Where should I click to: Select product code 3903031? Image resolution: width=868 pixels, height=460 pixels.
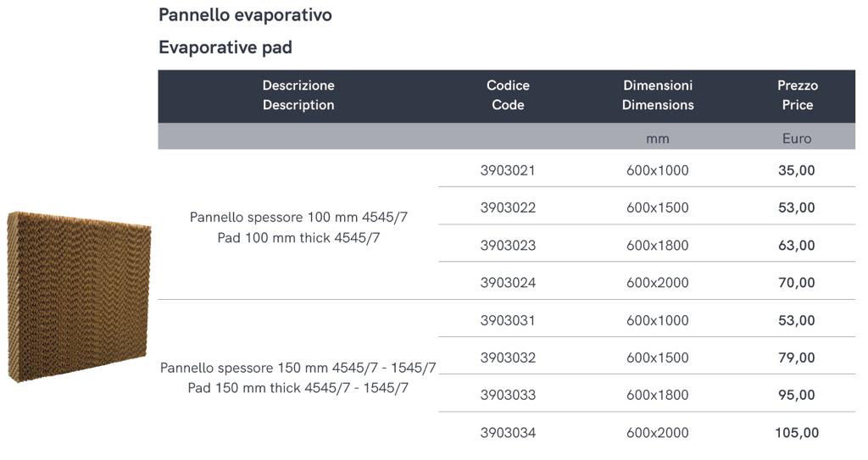point(508,320)
